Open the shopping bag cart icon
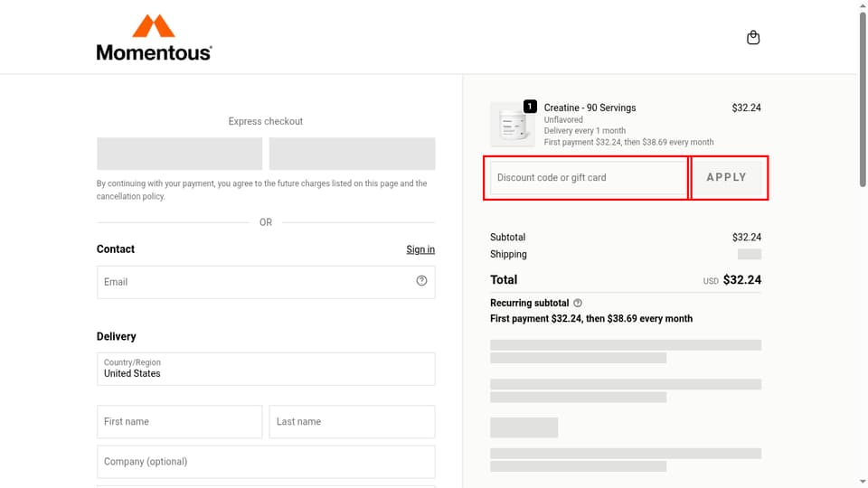 point(753,38)
